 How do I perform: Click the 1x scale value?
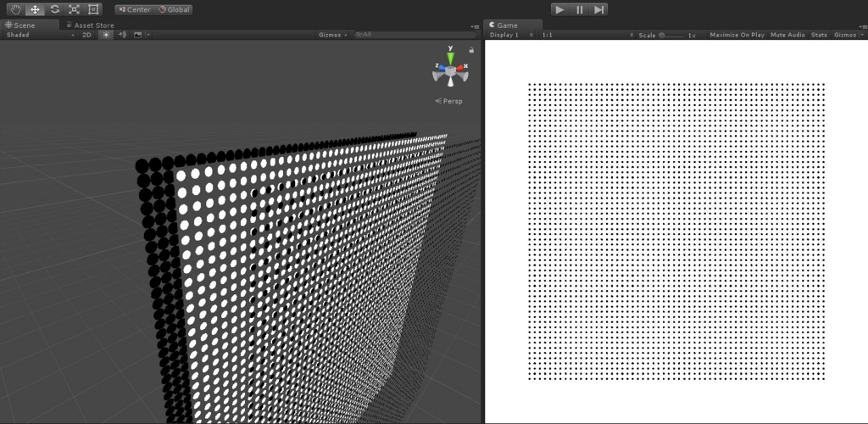point(692,36)
